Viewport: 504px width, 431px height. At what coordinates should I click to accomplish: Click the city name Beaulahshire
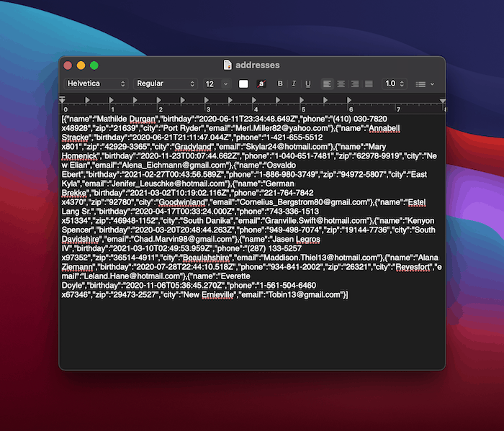coord(206,258)
